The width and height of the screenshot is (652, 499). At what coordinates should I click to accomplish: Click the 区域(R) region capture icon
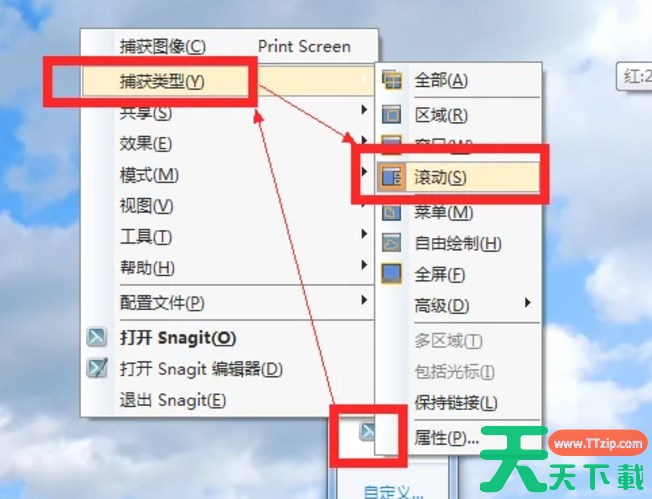392,115
